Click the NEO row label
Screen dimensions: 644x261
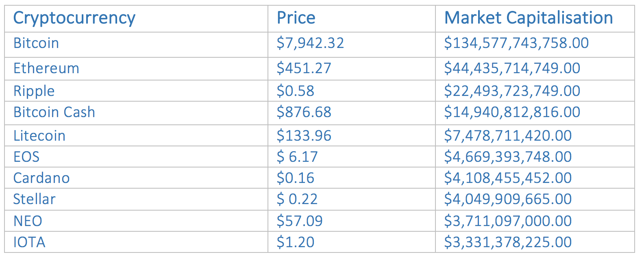click(x=28, y=221)
